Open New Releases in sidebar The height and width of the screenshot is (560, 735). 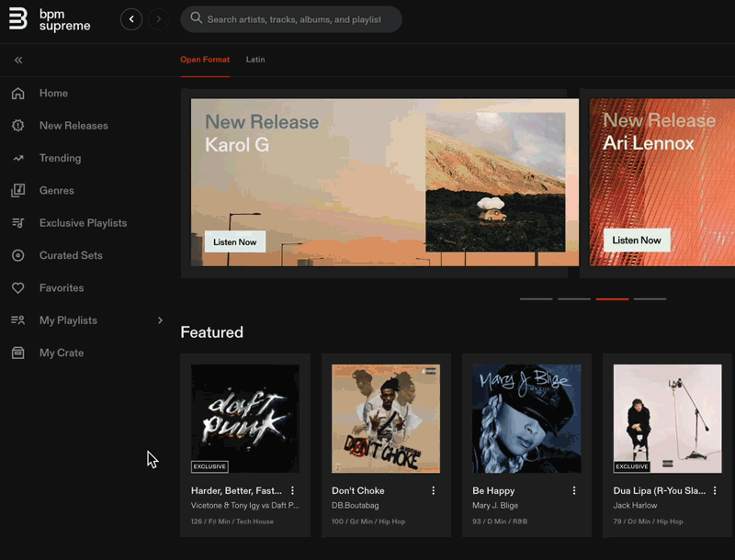[73, 126]
